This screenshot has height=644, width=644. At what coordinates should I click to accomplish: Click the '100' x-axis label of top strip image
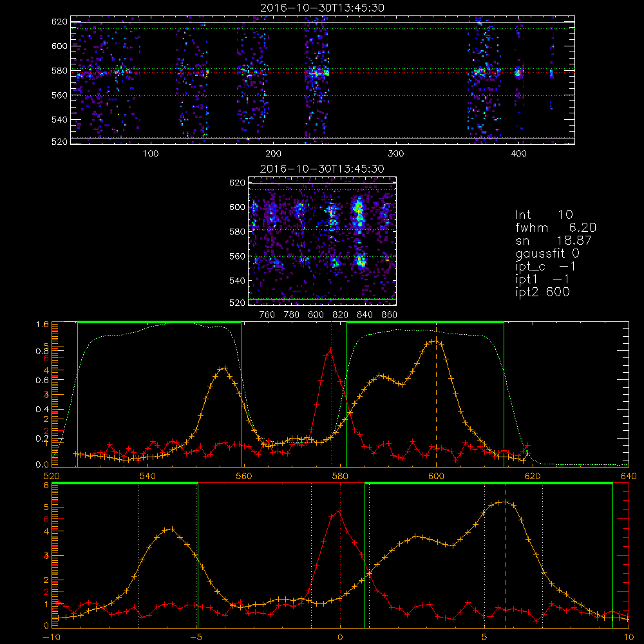coord(151,154)
